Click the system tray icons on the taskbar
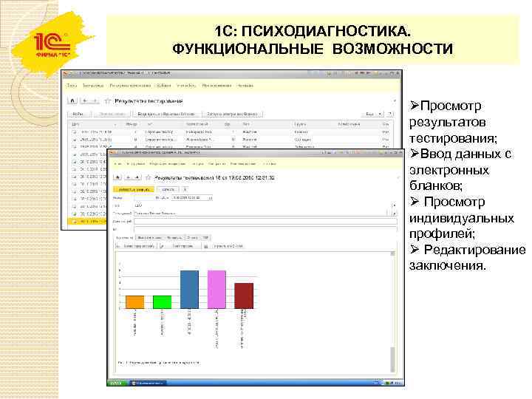This screenshot has height=399, width=532. 389,383
